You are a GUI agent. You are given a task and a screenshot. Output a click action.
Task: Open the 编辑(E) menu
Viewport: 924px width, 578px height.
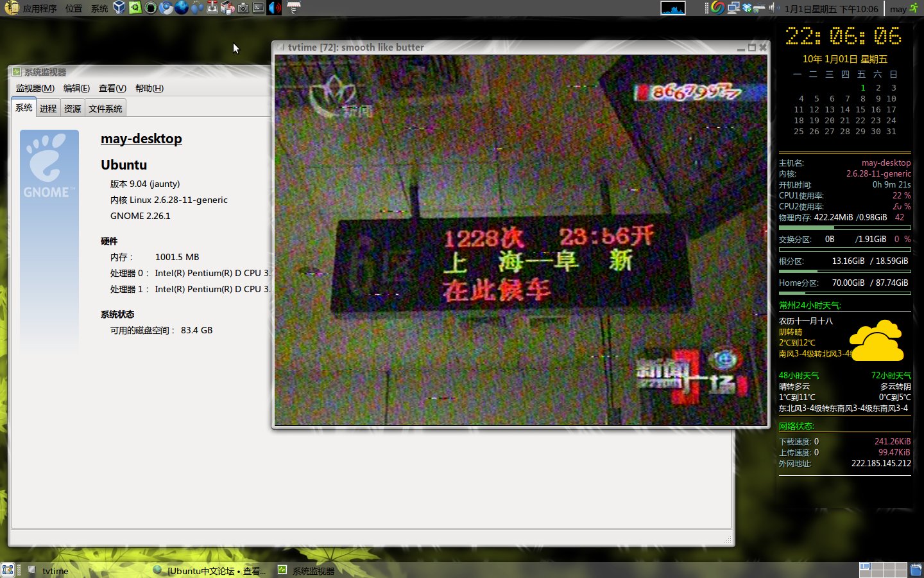pyautogui.click(x=76, y=89)
